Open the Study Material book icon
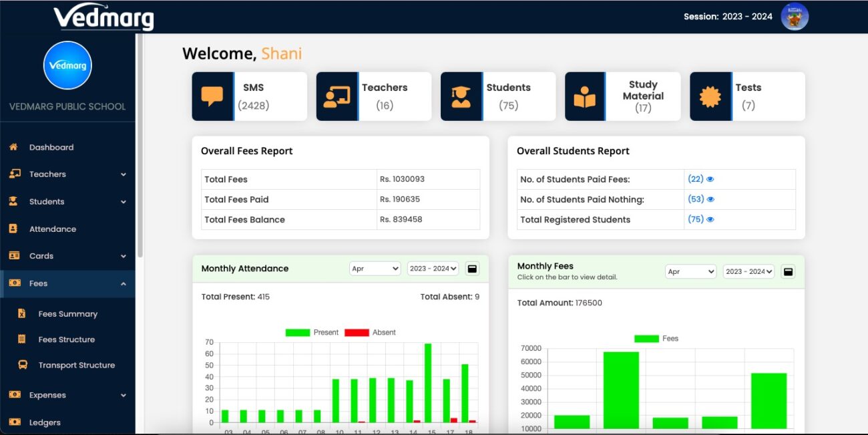Image resolution: width=868 pixels, height=435 pixels. [x=586, y=96]
